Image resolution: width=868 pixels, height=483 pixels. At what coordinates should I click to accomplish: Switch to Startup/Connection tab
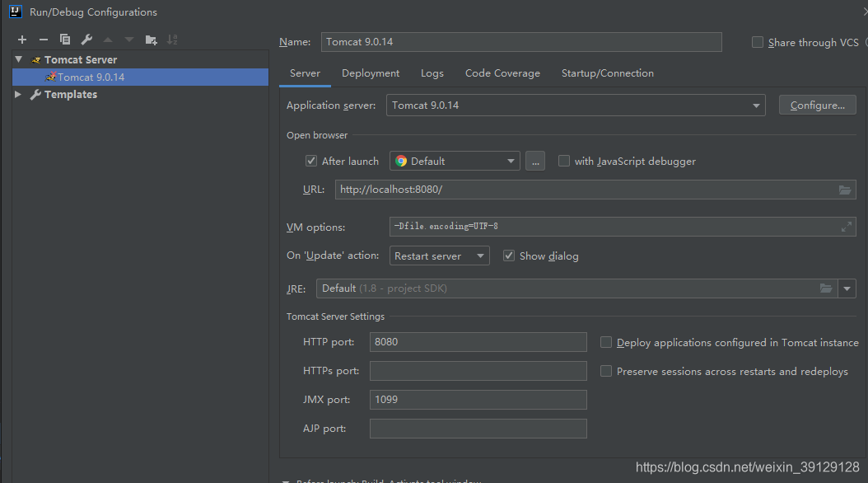click(607, 73)
